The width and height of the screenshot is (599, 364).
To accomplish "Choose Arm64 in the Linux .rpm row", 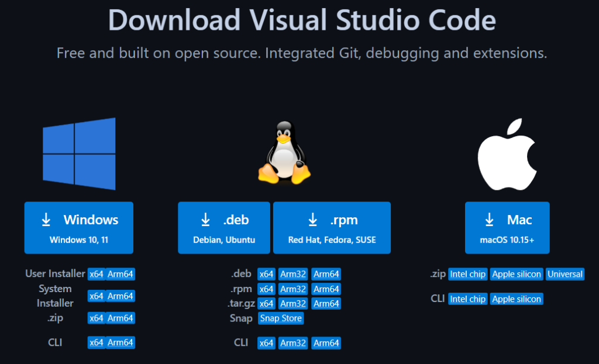I will (x=326, y=289).
